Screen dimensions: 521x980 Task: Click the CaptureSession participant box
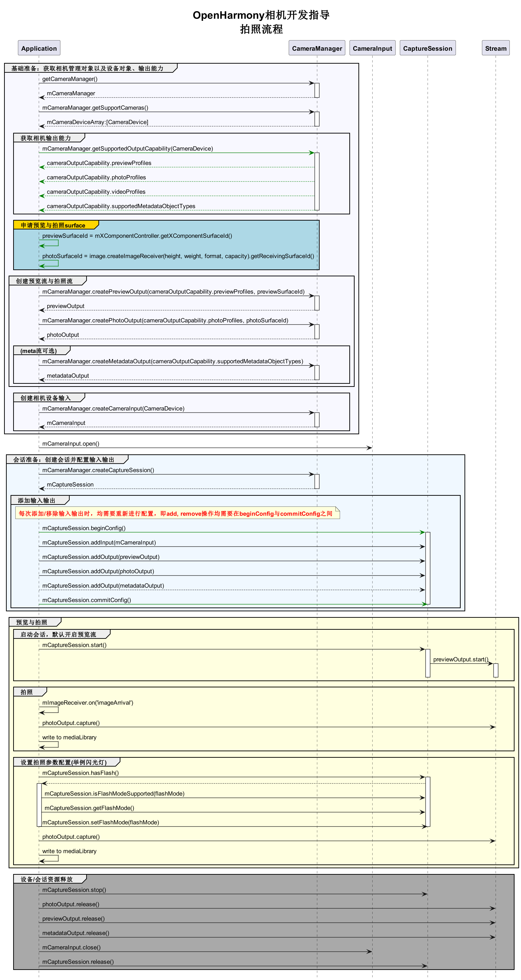[428, 48]
